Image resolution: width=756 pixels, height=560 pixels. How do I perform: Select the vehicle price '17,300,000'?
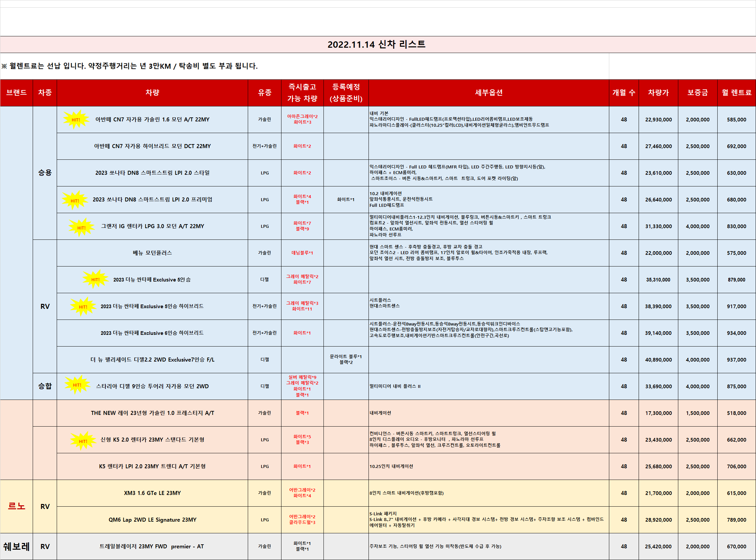click(x=658, y=413)
